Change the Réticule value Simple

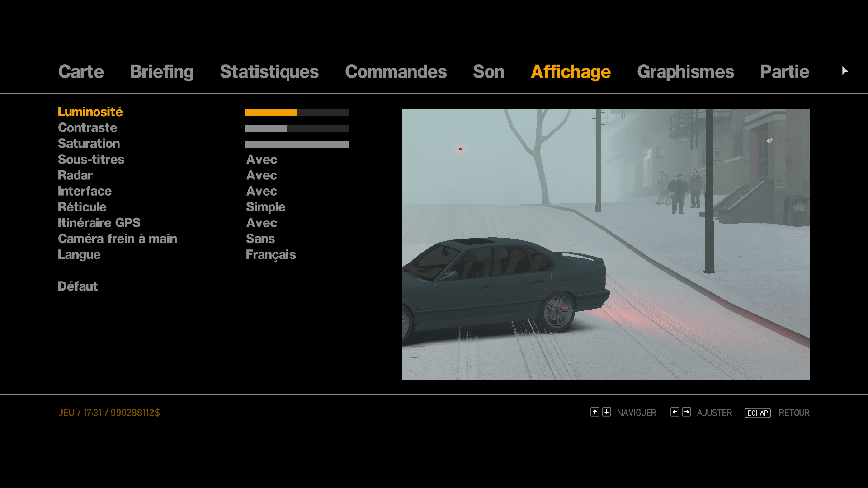tap(265, 207)
